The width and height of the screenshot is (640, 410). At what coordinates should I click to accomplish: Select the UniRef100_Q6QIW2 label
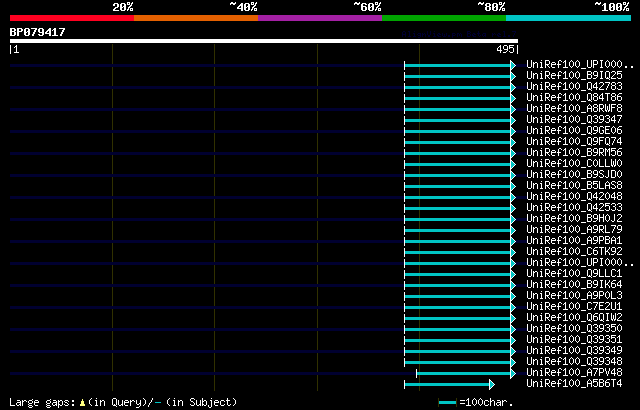tap(574, 318)
